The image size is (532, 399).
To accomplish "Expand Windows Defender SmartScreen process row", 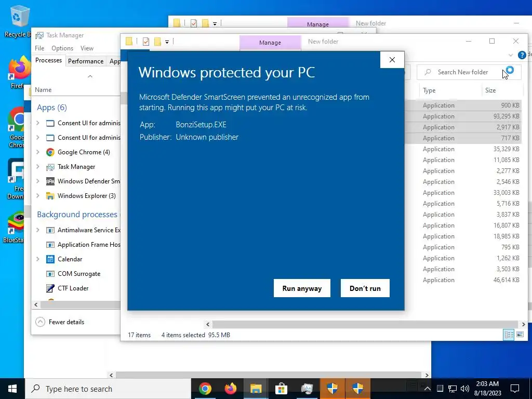I will [x=37, y=181].
